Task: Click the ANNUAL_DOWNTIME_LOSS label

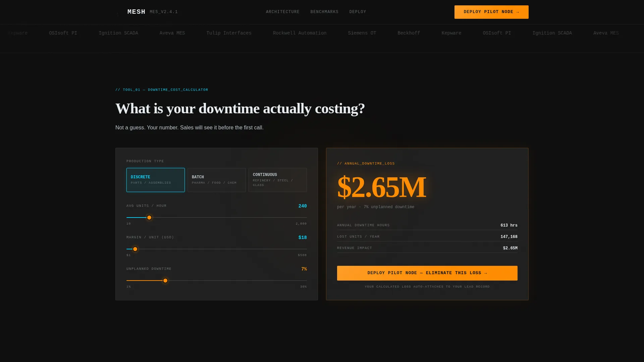Action: point(366,164)
